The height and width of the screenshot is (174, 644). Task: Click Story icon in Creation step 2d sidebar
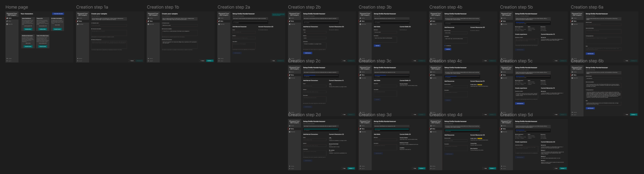point(290,129)
